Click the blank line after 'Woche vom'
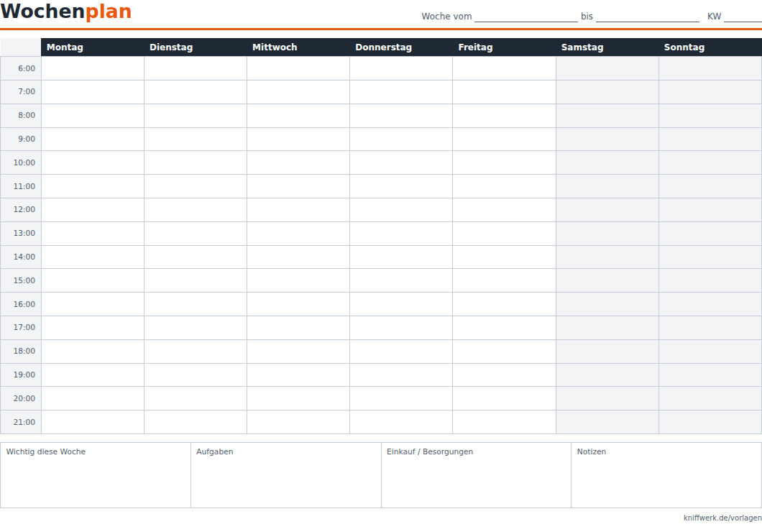The height and width of the screenshot is (532, 762). tap(525, 17)
